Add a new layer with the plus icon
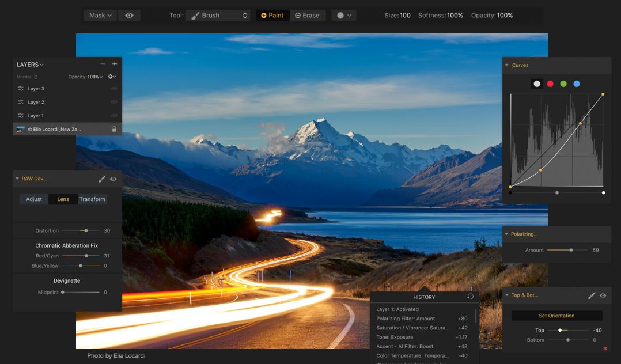This screenshot has height=364, width=621. [x=115, y=64]
